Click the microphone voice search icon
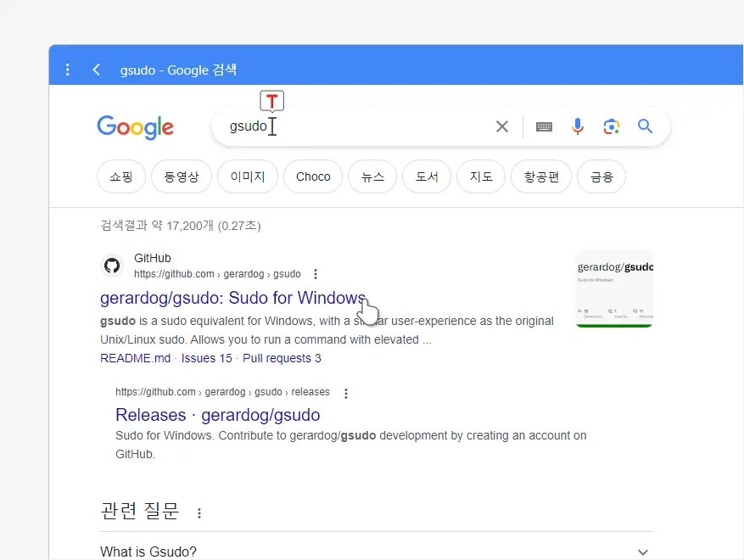This screenshot has width=744, height=560. pyautogui.click(x=578, y=126)
